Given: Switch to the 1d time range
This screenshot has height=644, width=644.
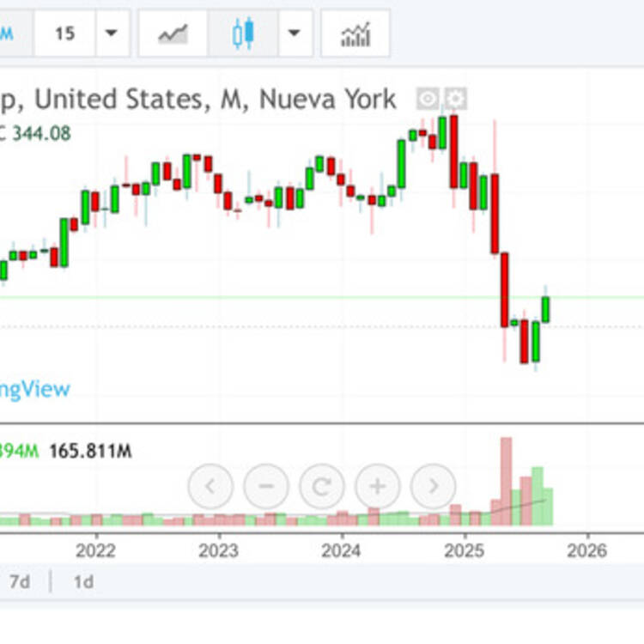Looking at the screenshot, I should click(x=83, y=581).
